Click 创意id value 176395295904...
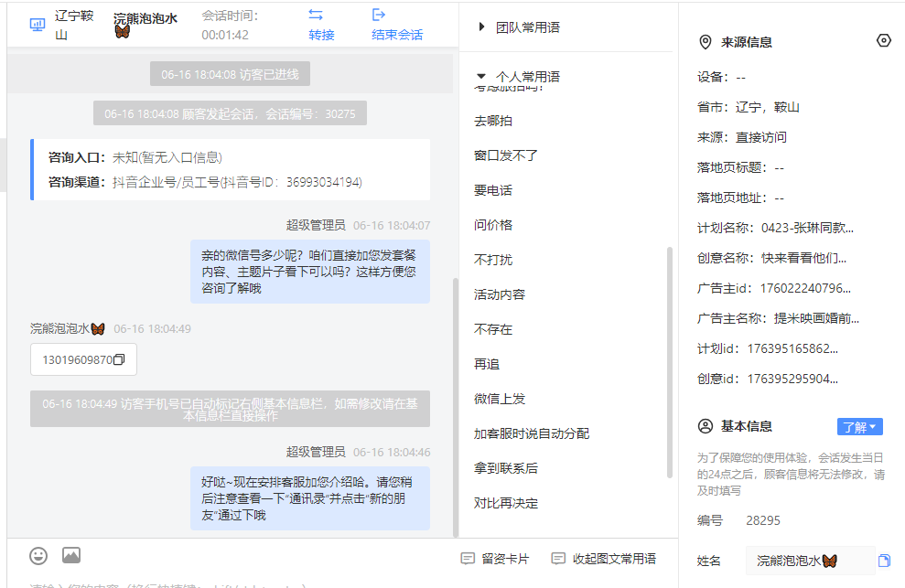The height and width of the screenshot is (588, 905). click(792, 379)
